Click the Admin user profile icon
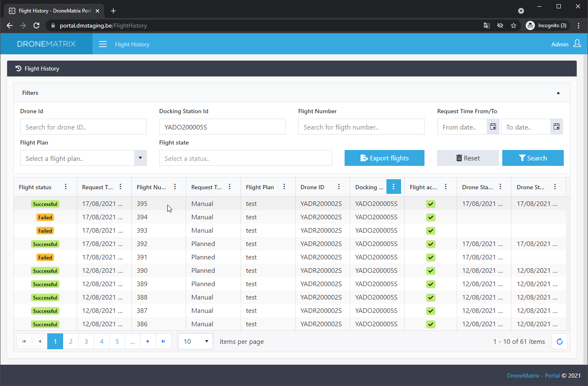The image size is (588, 386). pos(577,44)
